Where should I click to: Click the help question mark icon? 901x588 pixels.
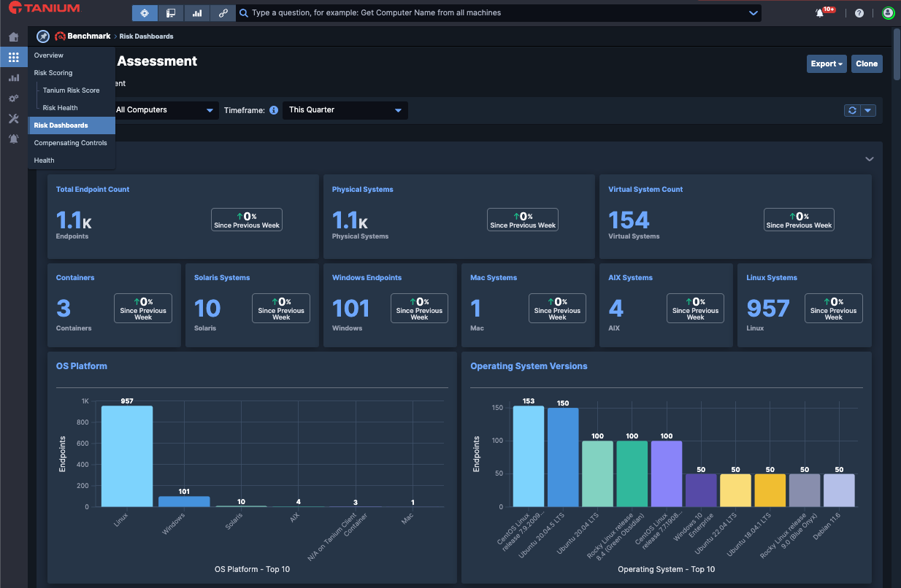(x=859, y=13)
